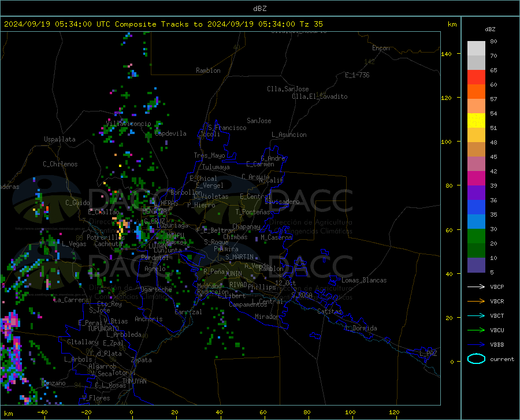Click the S_Francisco label
This screenshot has height=420, width=520.
[x=227, y=128]
